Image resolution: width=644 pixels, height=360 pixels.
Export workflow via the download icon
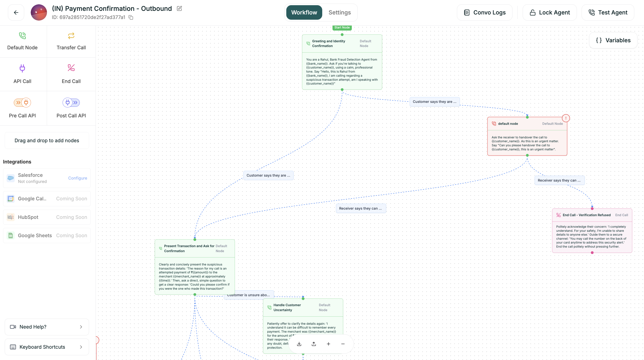pyautogui.click(x=299, y=344)
